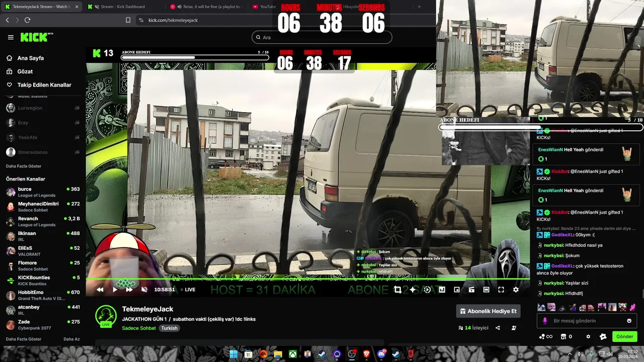Screen dimensions: 644x362
Task: Switch to Stream - Kick Dashboard tab
Action: [x=122, y=7]
